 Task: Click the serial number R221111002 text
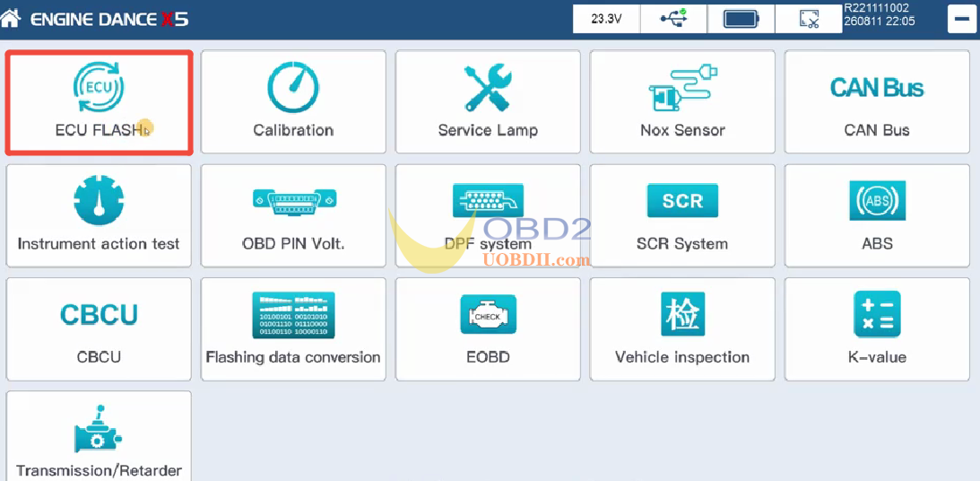point(876,8)
